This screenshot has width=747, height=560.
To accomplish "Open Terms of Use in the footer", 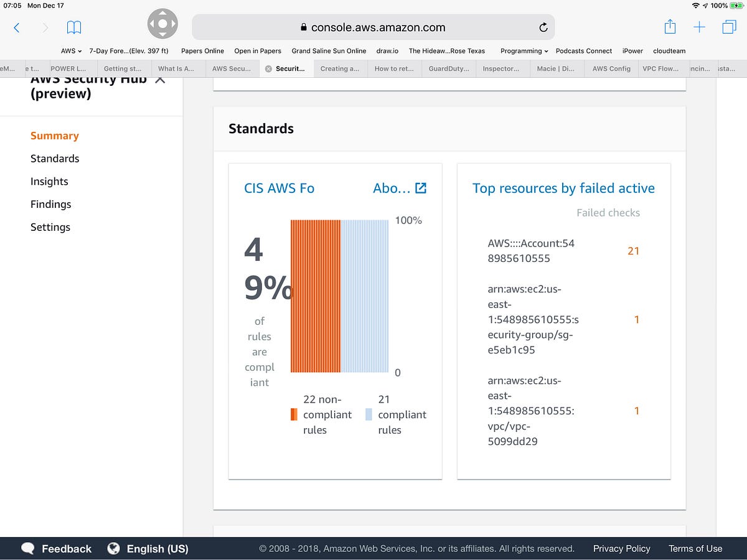I will point(695,549).
